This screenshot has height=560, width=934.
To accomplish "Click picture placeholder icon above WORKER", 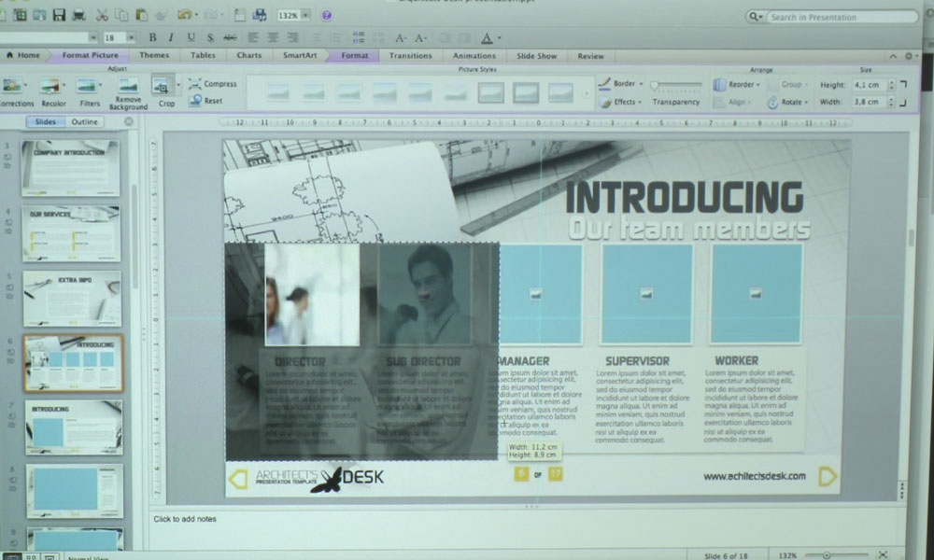I will [756, 293].
